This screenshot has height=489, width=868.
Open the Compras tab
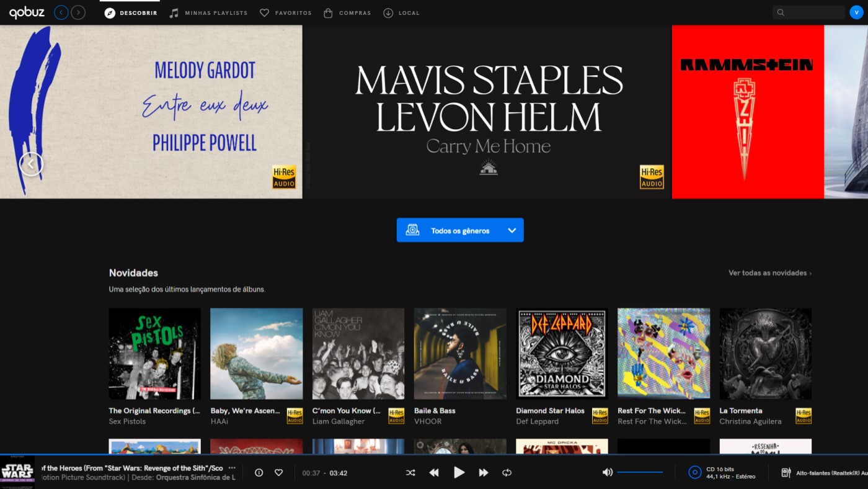pos(347,12)
